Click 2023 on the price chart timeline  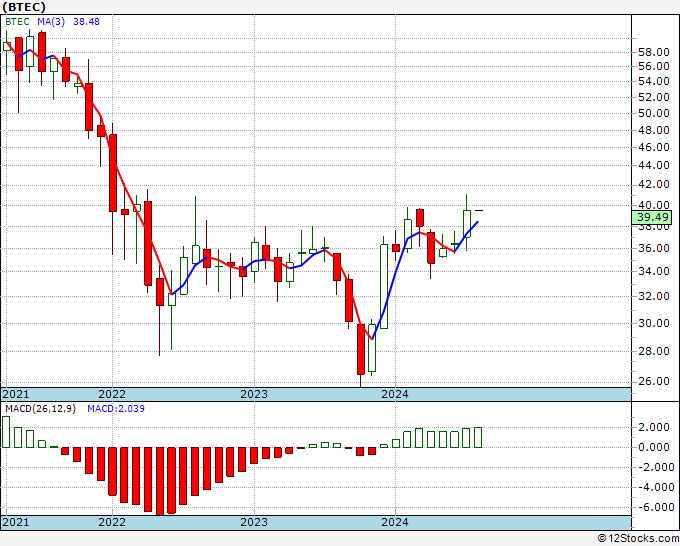pos(254,394)
